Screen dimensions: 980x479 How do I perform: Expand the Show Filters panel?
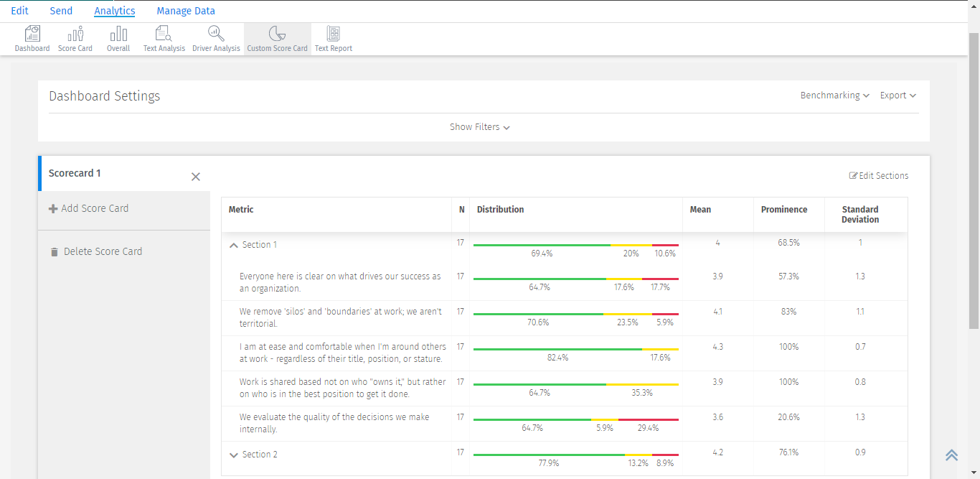click(x=479, y=127)
